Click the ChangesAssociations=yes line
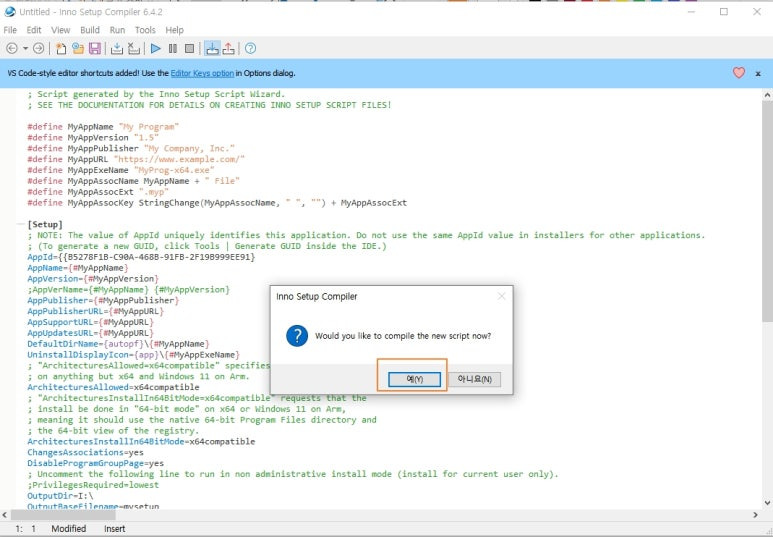The image size is (773, 537). [x=85, y=452]
